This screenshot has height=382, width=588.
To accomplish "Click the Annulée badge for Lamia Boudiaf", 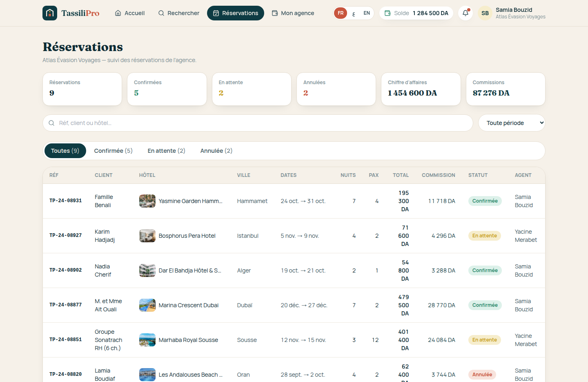I will (x=482, y=375).
